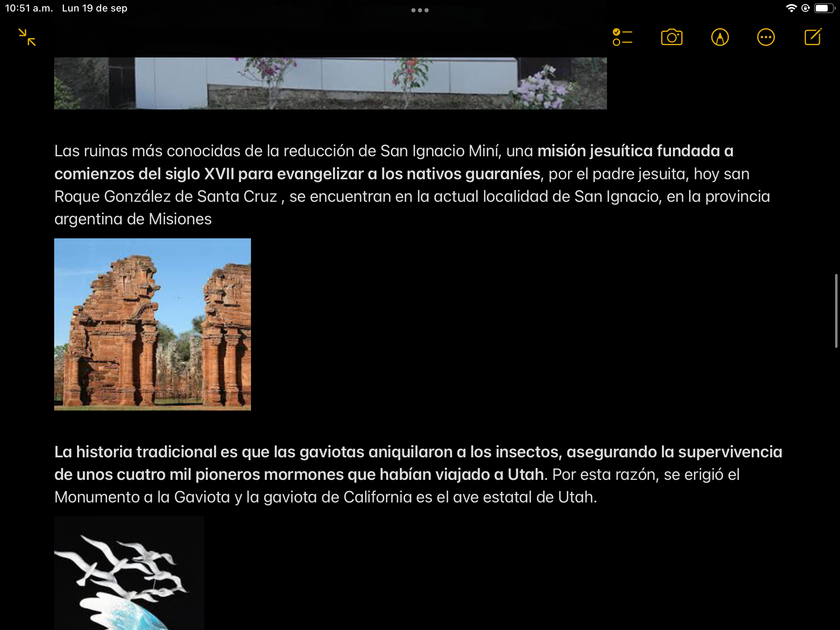Tap the bold text 'misión jesuítica fundada a'
Viewport: 840px width, 630px height.
click(635, 151)
